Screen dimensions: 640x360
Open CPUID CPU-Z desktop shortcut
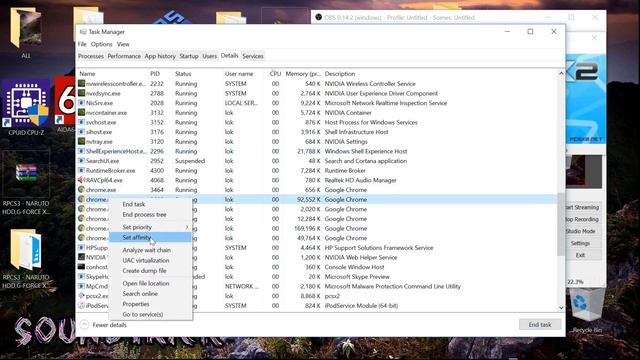click(x=27, y=104)
